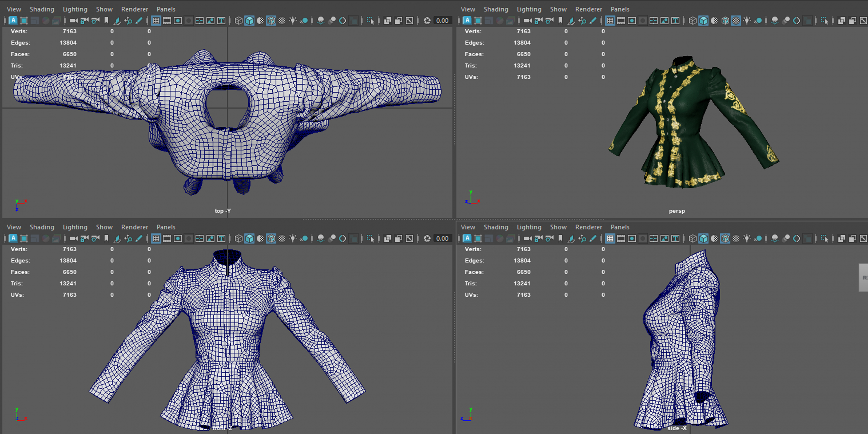868x434 pixels.
Task: Click Safe Title icon in top panel
Action: click(221, 21)
